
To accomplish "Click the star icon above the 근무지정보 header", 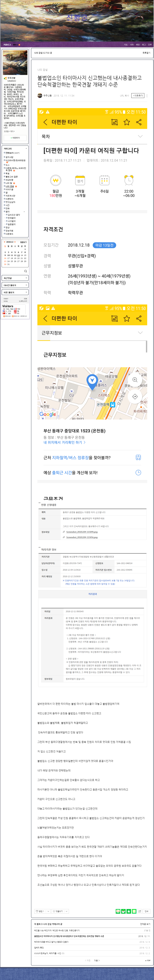I will tap(127, 318).
